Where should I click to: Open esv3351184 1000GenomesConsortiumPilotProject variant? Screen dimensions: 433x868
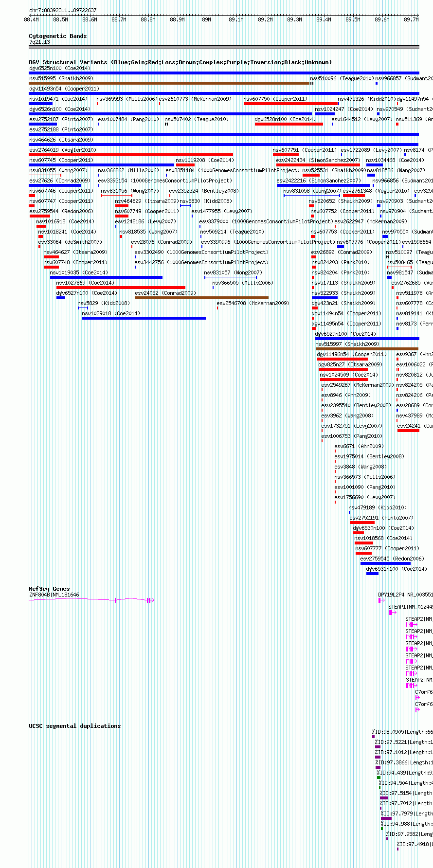tap(233, 171)
